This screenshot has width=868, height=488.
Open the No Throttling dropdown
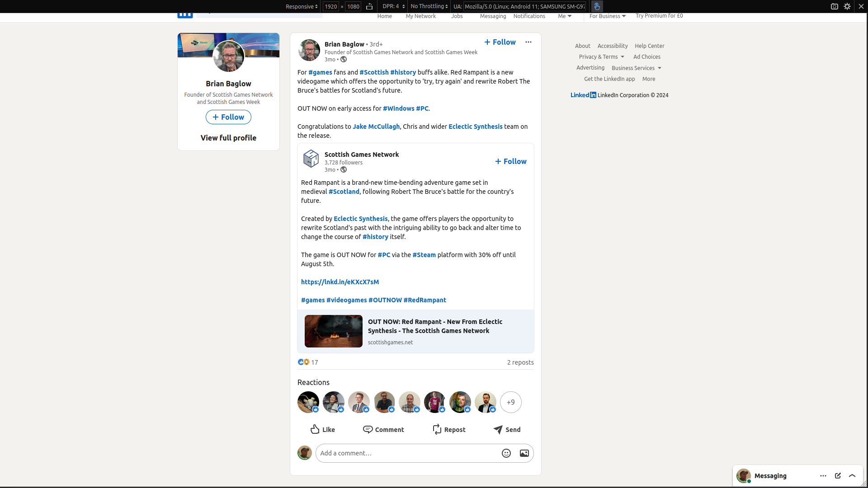pos(429,6)
